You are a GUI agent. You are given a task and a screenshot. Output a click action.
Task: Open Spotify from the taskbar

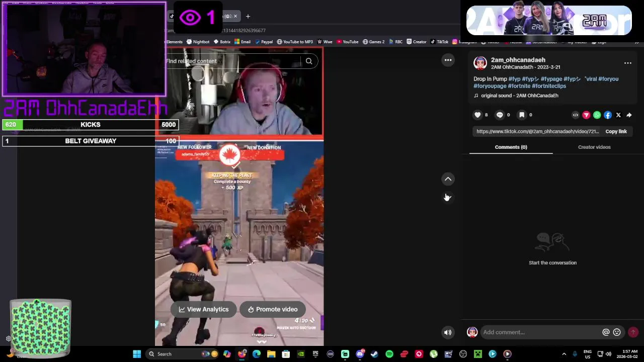click(x=389, y=354)
